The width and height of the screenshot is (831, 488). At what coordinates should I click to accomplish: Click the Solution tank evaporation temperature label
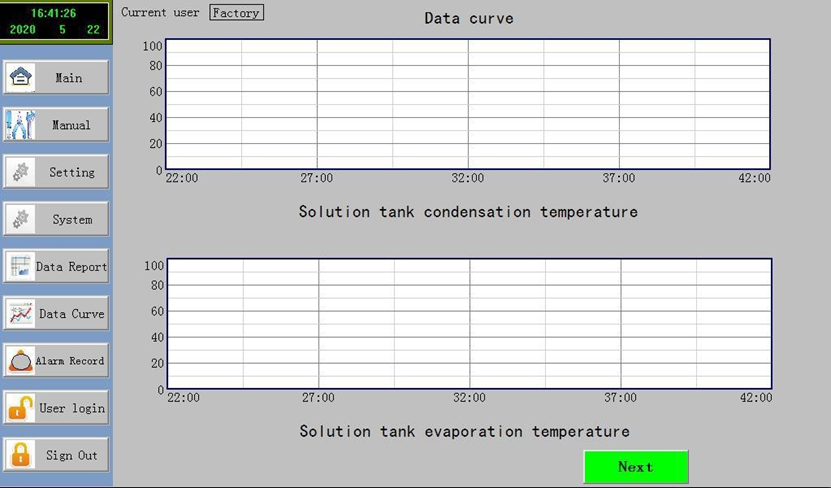464,431
